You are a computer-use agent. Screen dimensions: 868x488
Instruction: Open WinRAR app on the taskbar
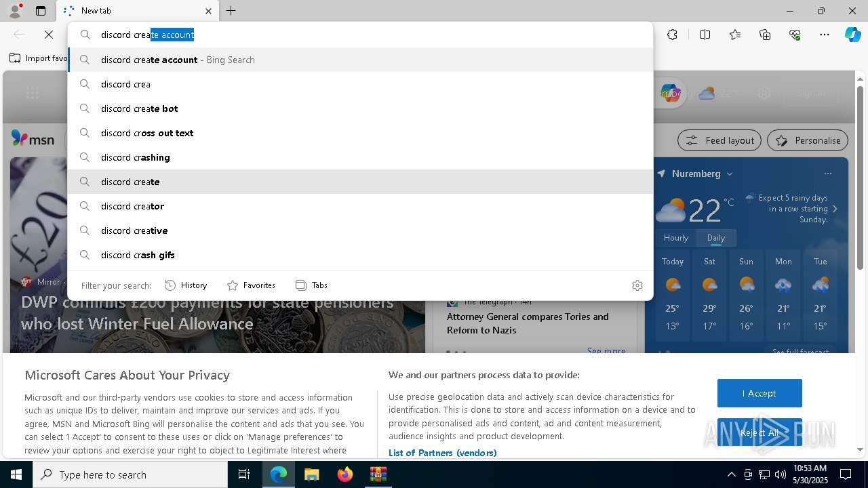[378, 474]
